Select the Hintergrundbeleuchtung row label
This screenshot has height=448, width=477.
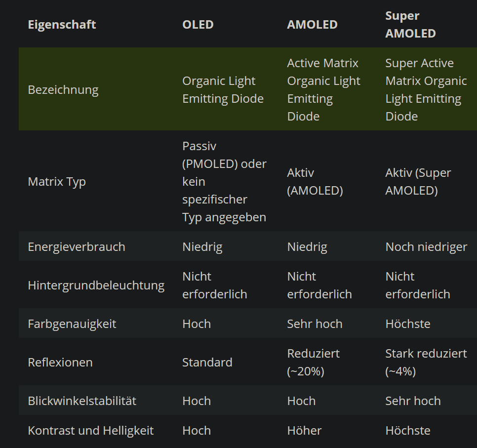96,285
